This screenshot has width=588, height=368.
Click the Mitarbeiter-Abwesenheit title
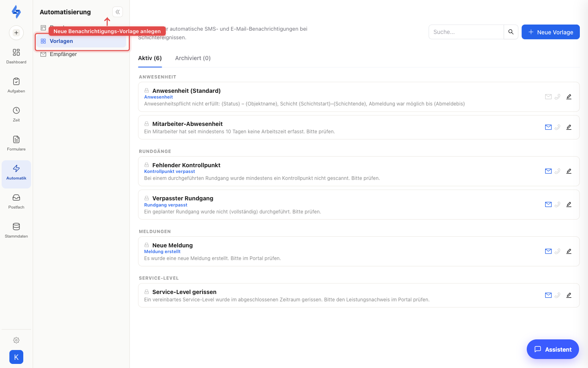coord(187,124)
